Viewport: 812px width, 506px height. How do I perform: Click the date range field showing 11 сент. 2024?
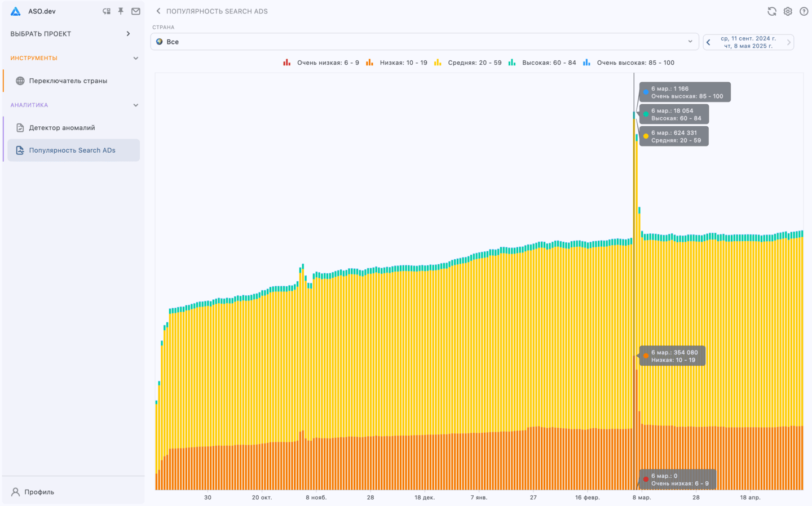click(x=748, y=42)
